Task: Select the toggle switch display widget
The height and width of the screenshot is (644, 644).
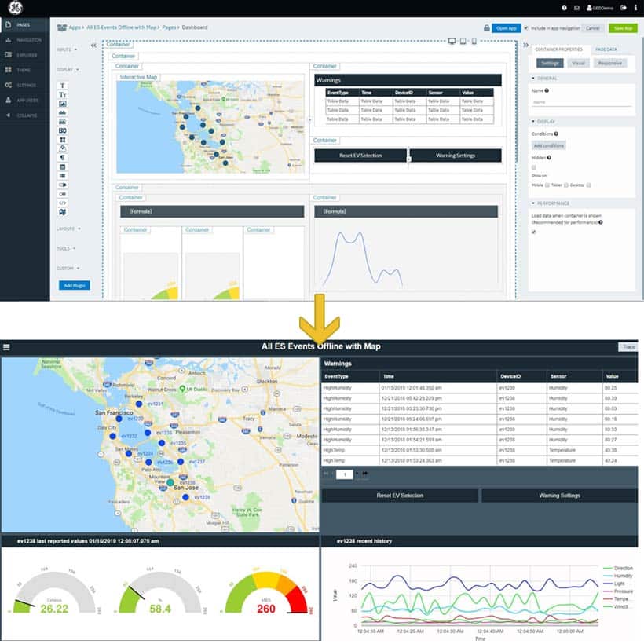Action: click(x=62, y=185)
